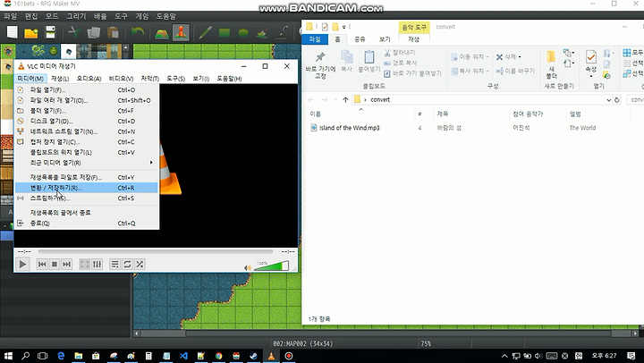Click the Paste clipboard icon in RPG Maker

click(x=113, y=32)
